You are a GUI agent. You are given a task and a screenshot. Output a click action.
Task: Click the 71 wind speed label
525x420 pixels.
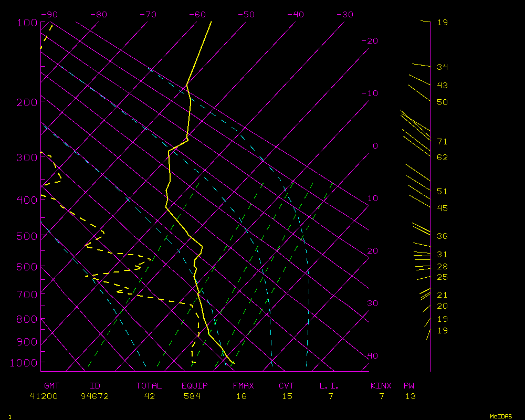tap(442, 142)
